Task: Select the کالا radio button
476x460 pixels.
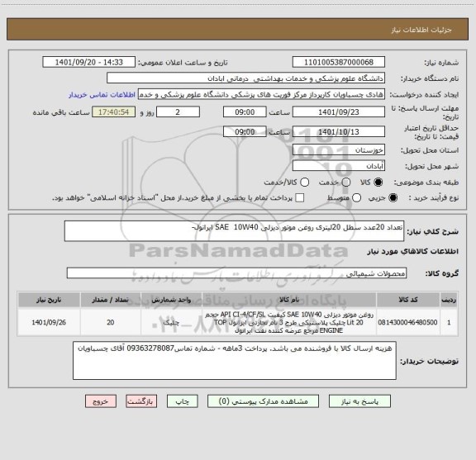Action: [x=378, y=183]
